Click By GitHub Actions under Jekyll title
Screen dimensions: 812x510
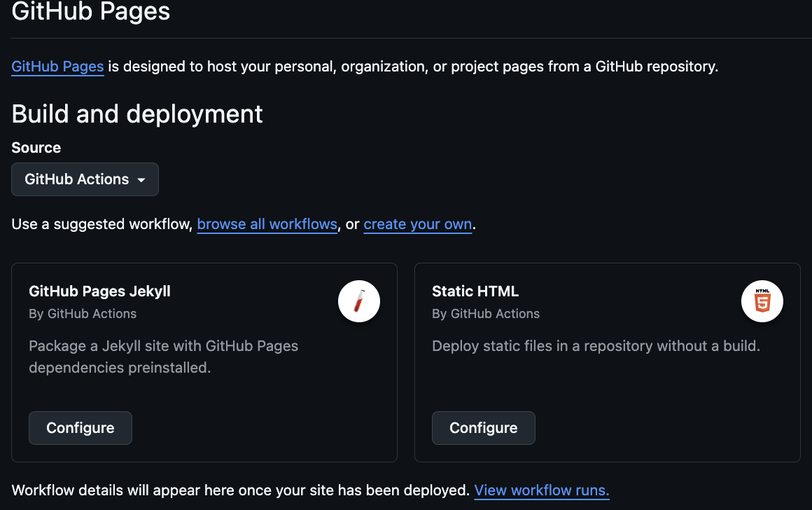[x=83, y=314]
